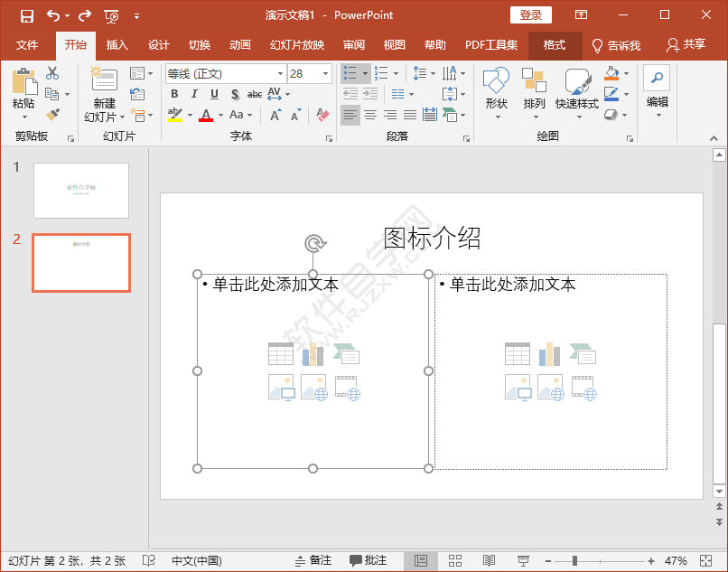This screenshot has height=572, width=728.
Task: Click the Format Painter brush icon
Action: (x=52, y=115)
